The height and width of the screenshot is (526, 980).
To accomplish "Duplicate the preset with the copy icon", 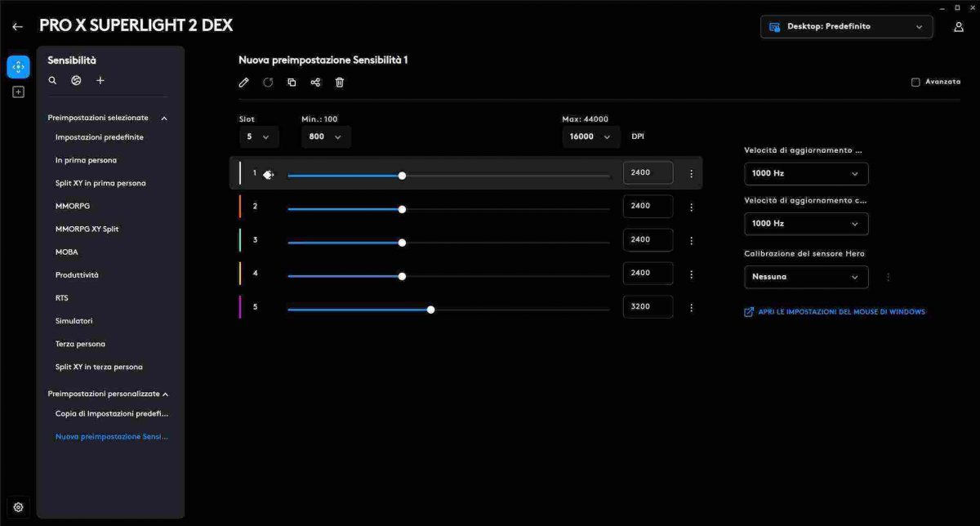I will (x=292, y=82).
